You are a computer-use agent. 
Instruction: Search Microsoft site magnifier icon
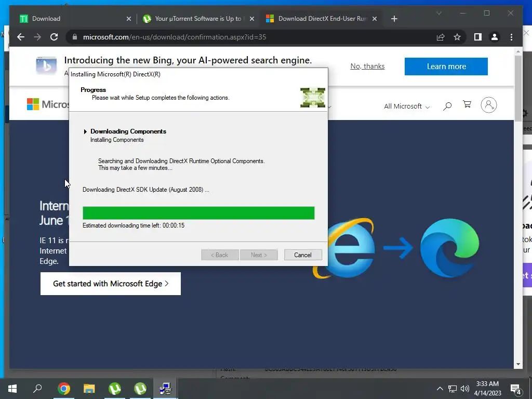click(447, 106)
